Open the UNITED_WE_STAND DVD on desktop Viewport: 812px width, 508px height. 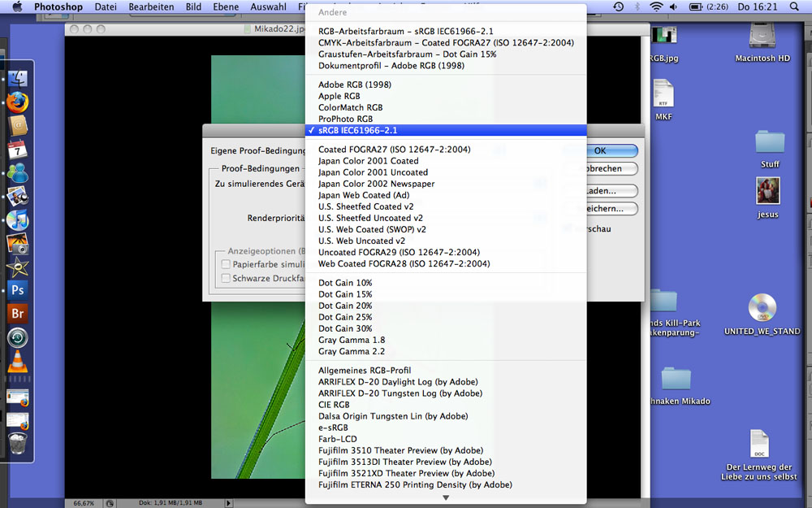pyautogui.click(x=762, y=312)
